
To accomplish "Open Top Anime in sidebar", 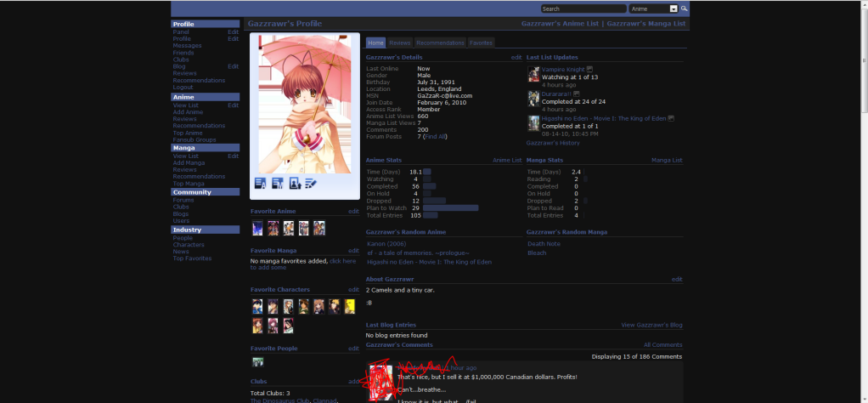I will pos(188,133).
